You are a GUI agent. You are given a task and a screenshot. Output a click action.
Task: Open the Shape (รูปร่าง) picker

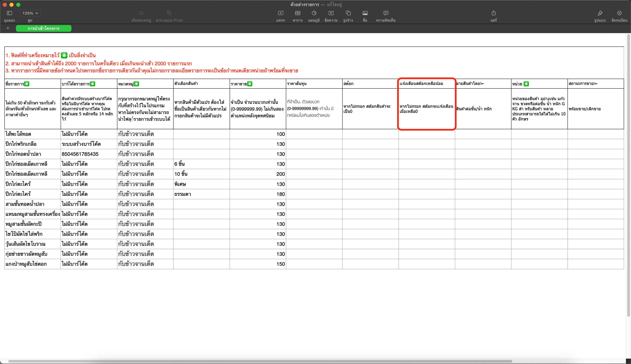pos(348,13)
